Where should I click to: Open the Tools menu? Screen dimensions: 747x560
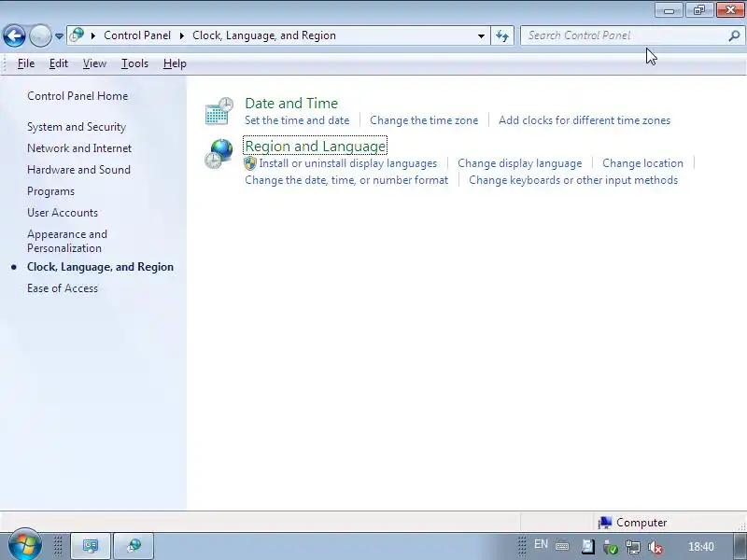pos(134,63)
